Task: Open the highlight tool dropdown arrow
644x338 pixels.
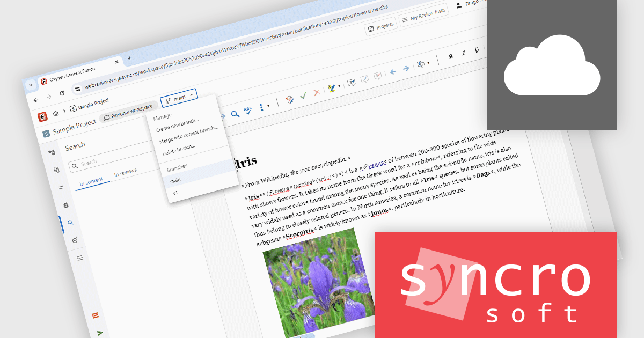Action: point(339,86)
